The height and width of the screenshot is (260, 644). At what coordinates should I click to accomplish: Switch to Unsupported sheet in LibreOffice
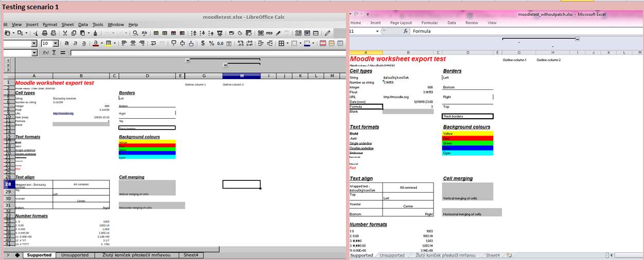tap(74, 255)
